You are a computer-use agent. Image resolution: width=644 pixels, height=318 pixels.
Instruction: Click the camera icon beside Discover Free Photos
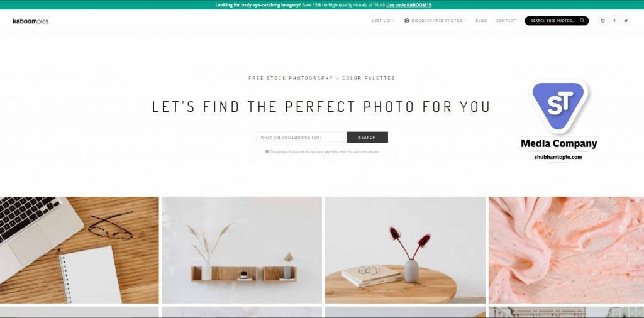[x=407, y=21]
